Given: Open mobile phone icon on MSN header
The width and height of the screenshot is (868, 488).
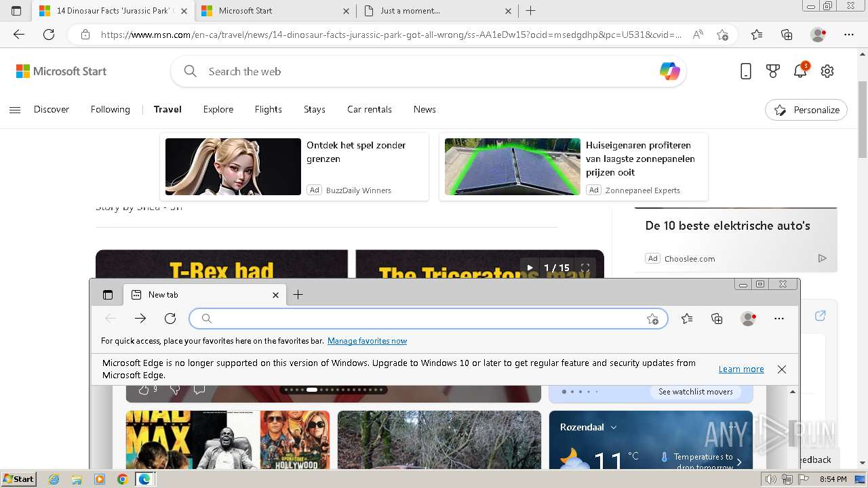Looking at the screenshot, I should tap(746, 71).
